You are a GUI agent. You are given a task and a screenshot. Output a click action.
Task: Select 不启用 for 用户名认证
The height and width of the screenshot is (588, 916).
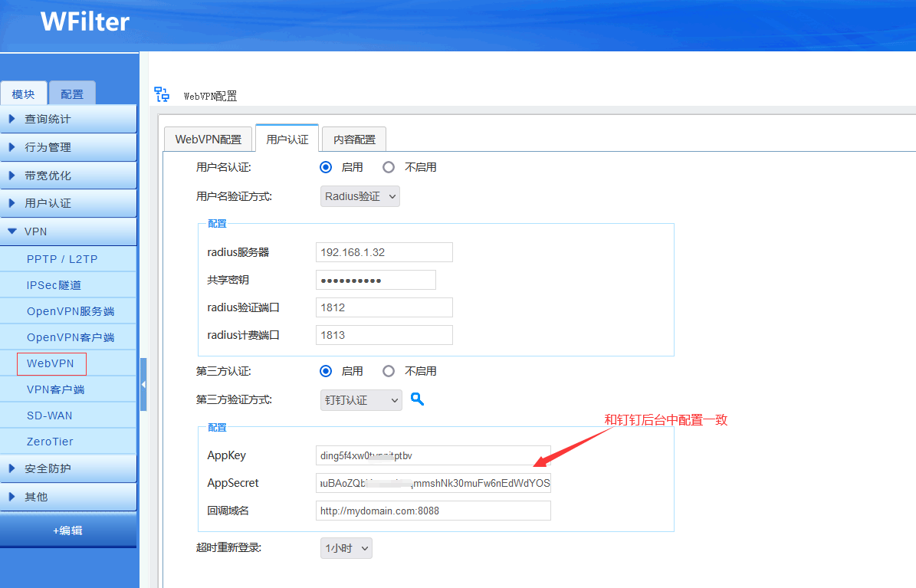click(389, 167)
